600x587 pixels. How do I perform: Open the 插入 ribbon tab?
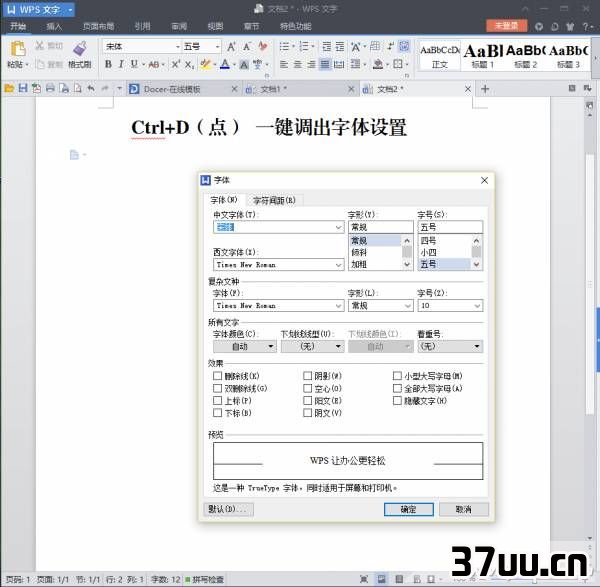pos(54,26)
